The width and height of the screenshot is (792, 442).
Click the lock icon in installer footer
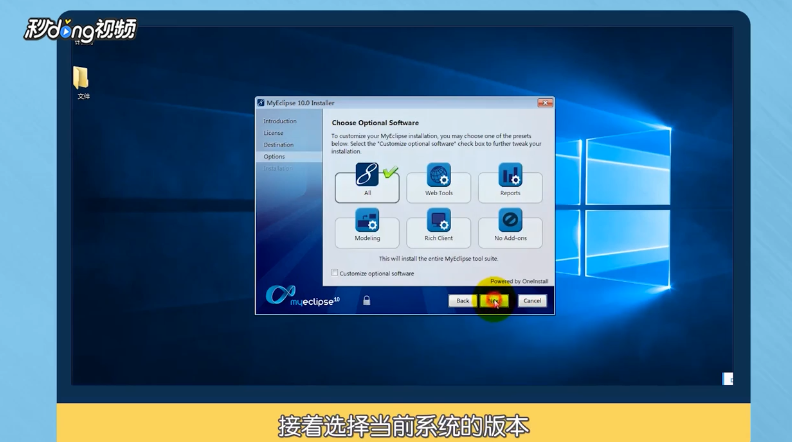pos(367,301)
